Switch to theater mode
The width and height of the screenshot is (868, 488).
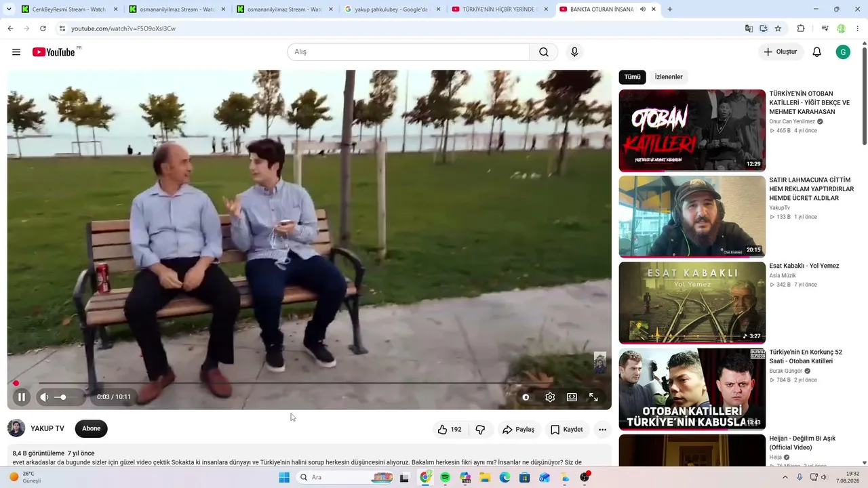pos(572,397)
